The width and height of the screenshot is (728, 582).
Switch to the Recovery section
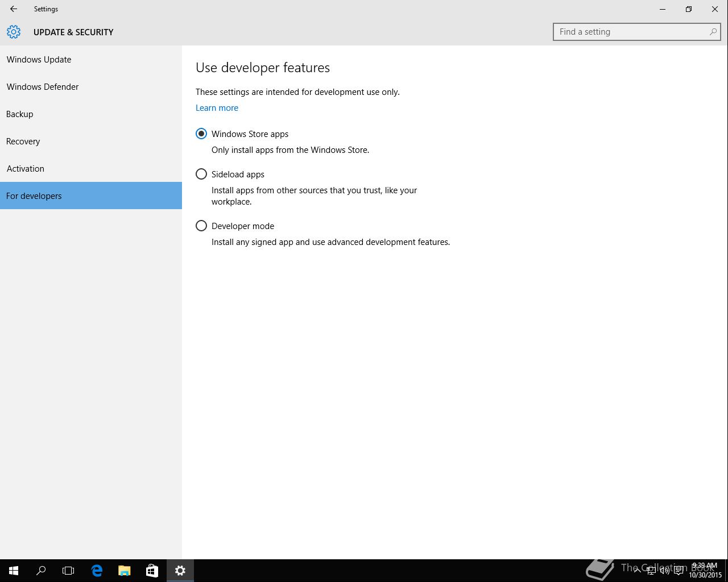[x=23, y=142]
